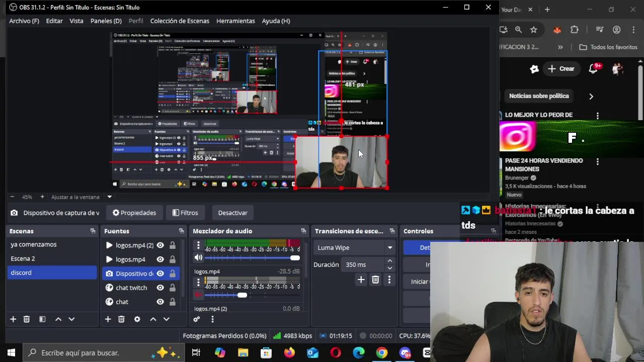Toggle lock on chat twitch source
Screen dimensions: 644x362
click(173, 288)
